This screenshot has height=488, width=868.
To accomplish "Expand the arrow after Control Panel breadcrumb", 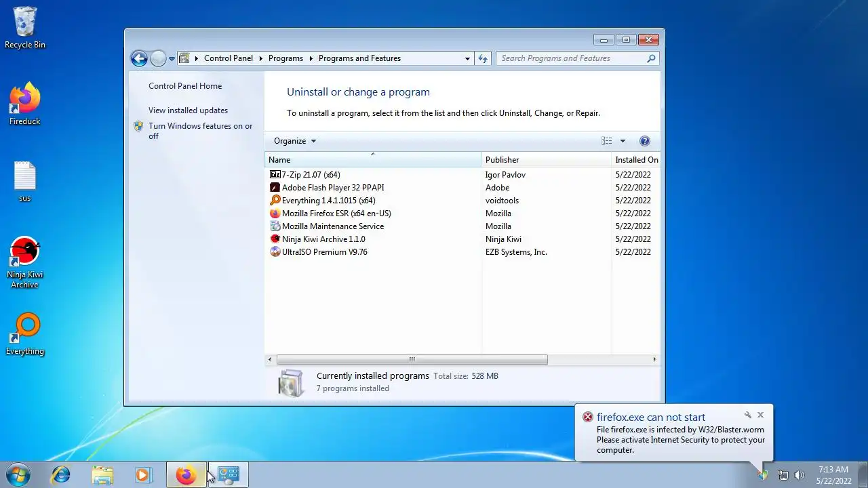I will pos(261,58).
